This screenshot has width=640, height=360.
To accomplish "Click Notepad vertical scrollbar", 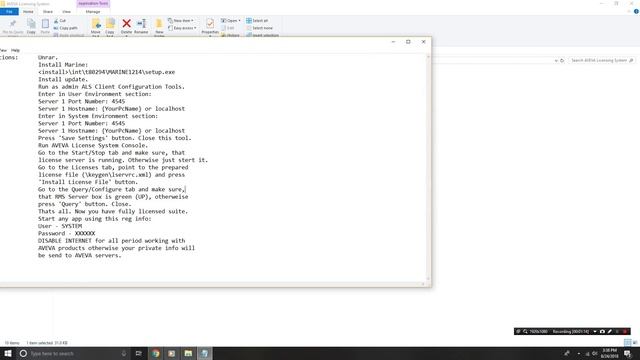I will [428, 167].
